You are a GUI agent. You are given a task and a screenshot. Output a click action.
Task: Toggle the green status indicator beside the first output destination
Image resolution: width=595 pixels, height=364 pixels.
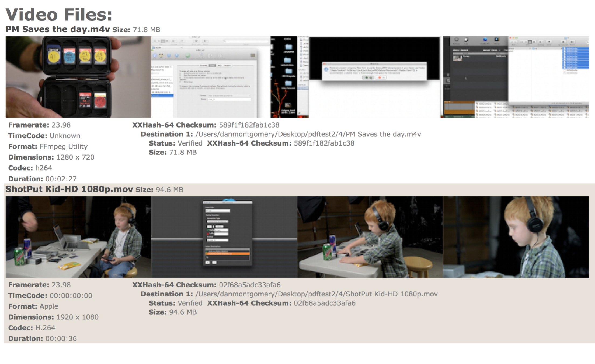click(x=207, y=251)
